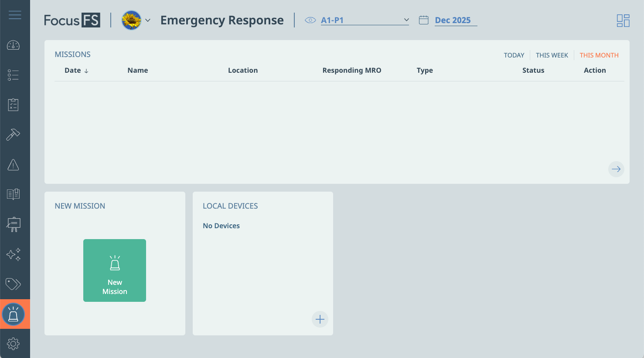Open the sparkle stars icon in sidebar
Viewport: 644px width, 358px height.
point(13,254)
